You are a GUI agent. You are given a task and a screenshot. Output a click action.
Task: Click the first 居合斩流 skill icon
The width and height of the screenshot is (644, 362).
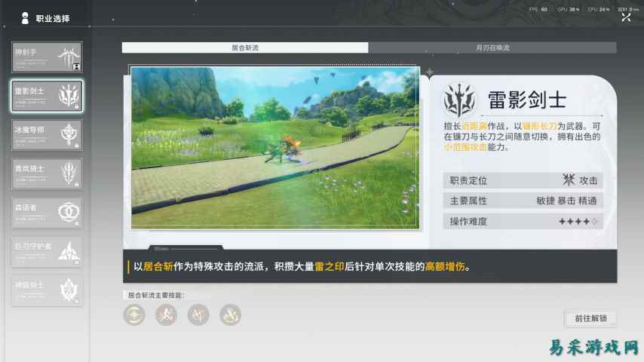(x=133, y=314)
